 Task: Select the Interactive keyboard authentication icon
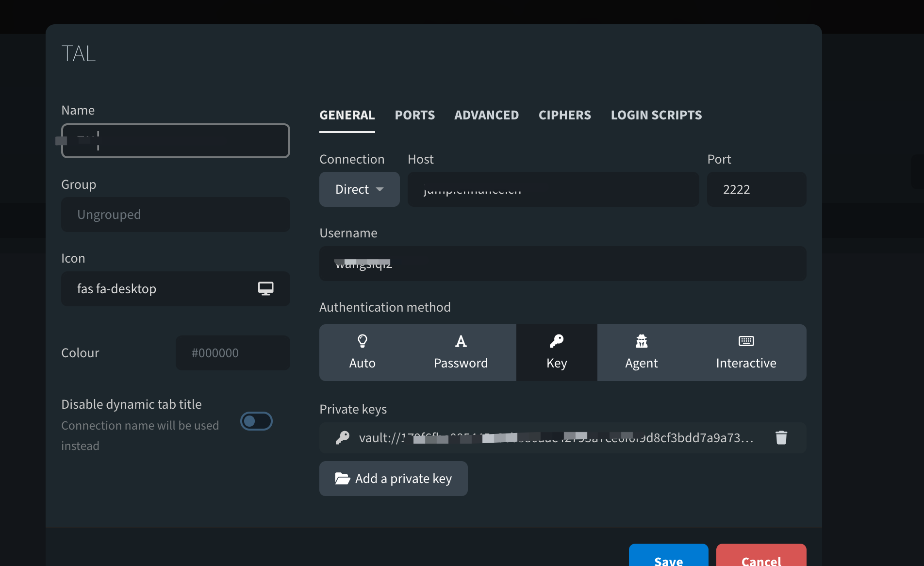(746, 340)
